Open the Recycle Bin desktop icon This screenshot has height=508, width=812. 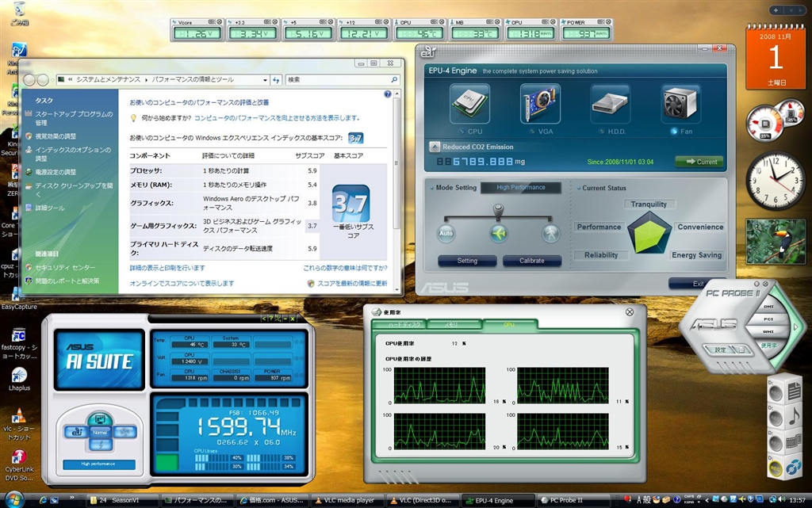[19, 14]
